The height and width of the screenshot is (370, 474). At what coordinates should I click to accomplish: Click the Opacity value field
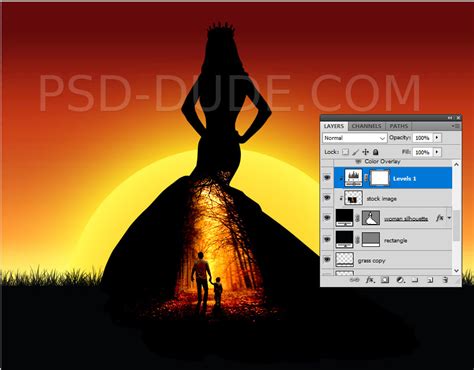pyautogui.click(x=422, y=138)
